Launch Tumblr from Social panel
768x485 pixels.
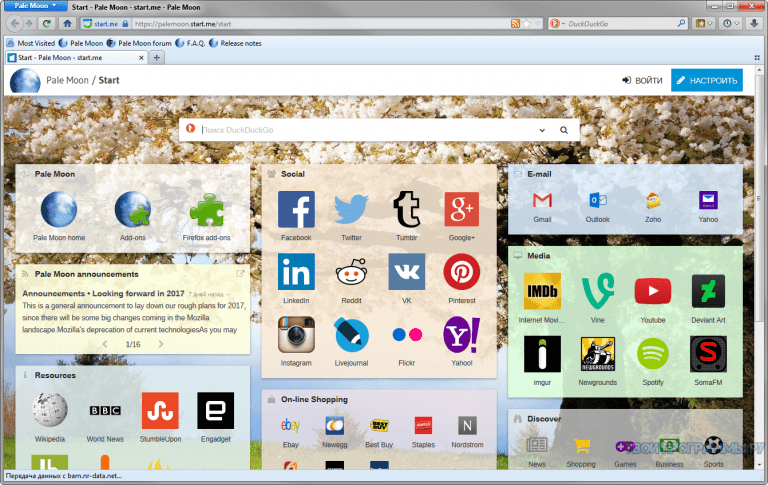(x=407, y=209)
